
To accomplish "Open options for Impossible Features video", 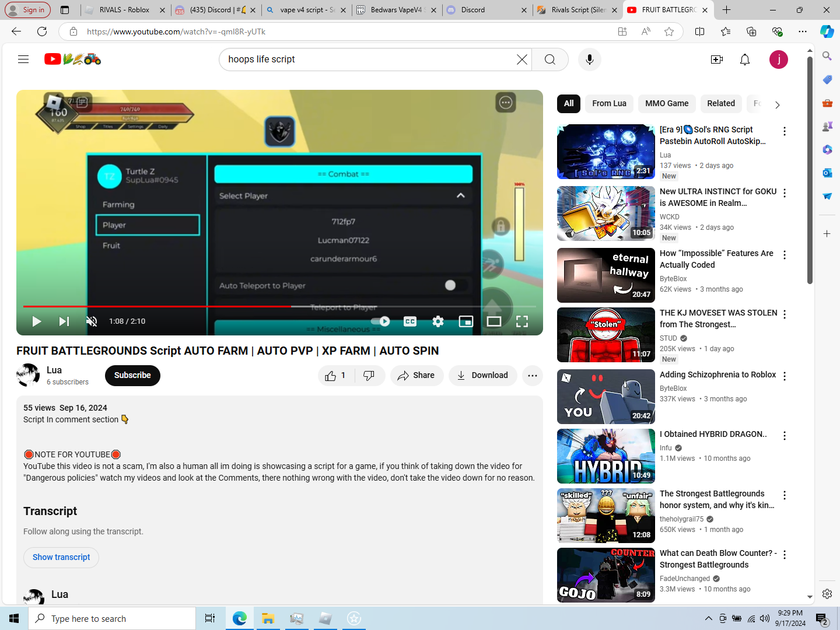I will [x=785, y=255].
